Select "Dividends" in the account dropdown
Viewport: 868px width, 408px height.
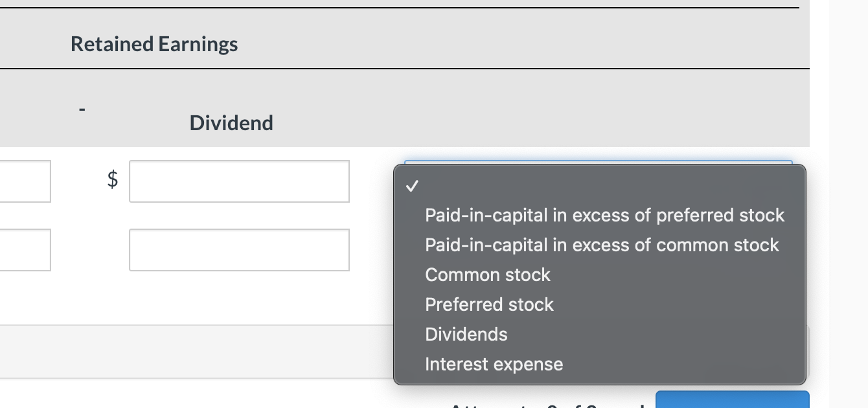coord(466,334)
